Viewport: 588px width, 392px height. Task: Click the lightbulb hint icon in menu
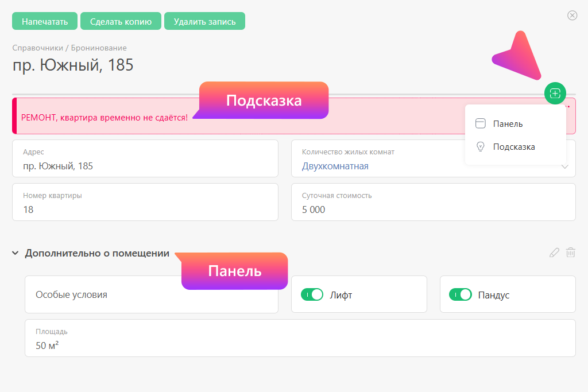481,147
